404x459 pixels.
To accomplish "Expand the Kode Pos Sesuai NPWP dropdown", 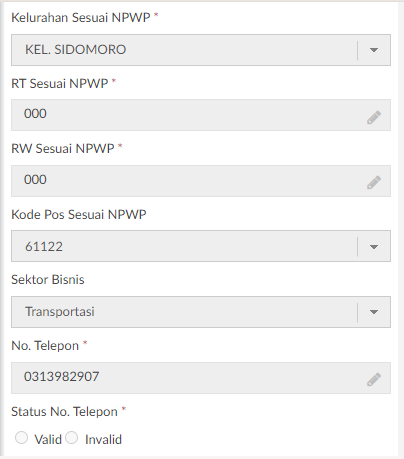I will (201, 246).
